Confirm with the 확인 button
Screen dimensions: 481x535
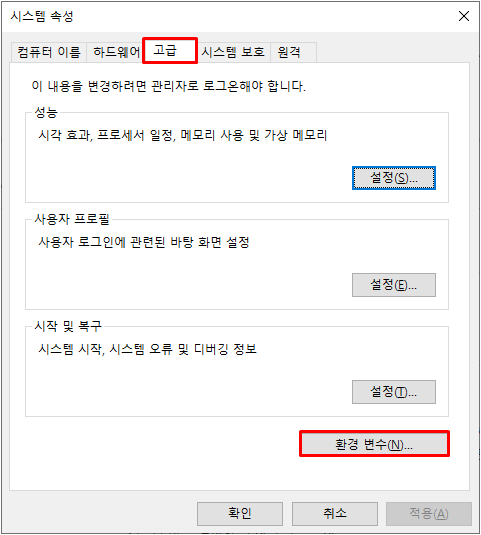[x=240, y=514]
